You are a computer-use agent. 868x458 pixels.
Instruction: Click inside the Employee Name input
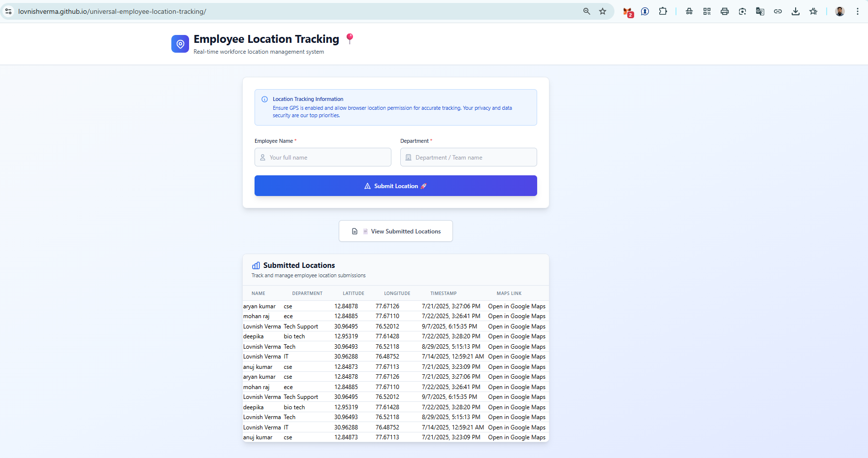322,157
